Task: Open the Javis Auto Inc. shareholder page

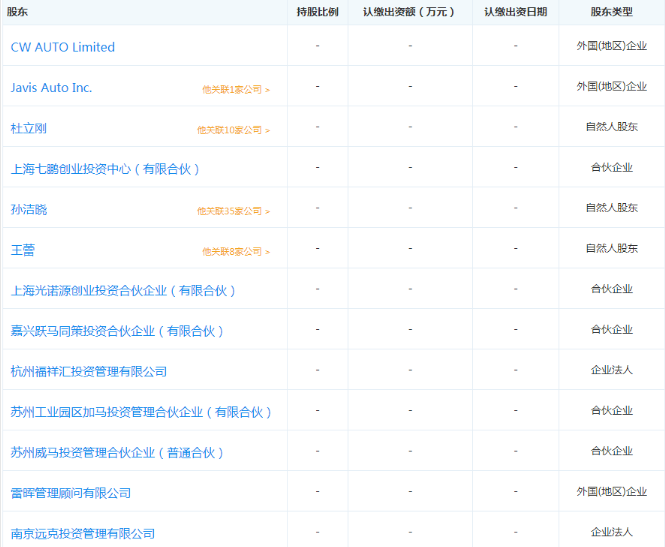Action: pos(51,88)
